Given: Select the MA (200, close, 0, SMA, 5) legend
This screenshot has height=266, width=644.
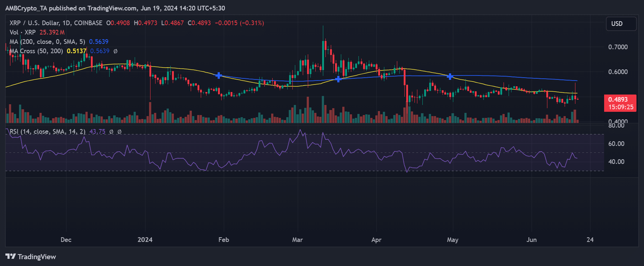Looking at the screenshot, I should click(x=47, y=42).
